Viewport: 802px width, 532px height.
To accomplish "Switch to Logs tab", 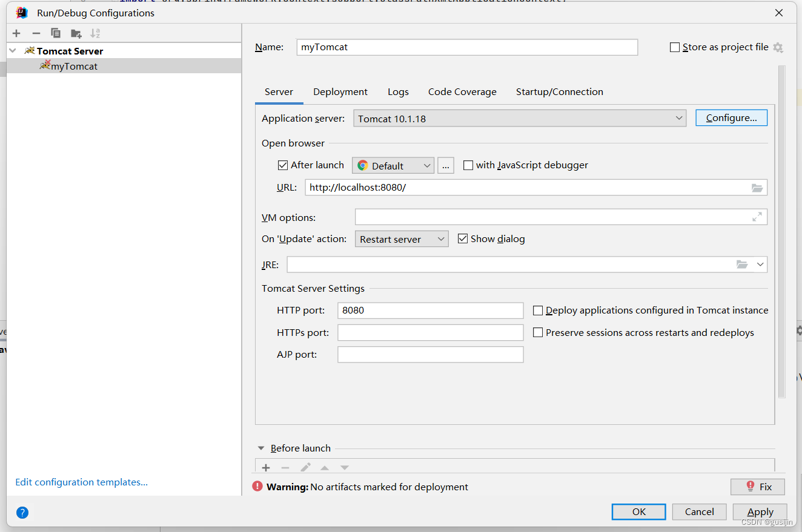I will click(398, 92).
